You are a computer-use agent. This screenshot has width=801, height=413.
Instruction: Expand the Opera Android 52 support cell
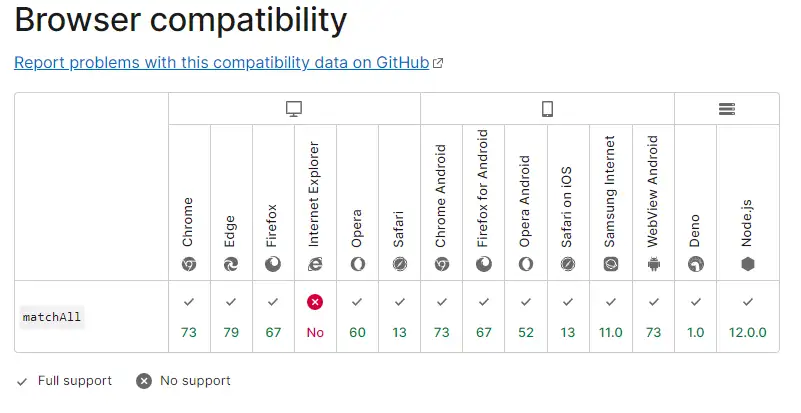526,317
